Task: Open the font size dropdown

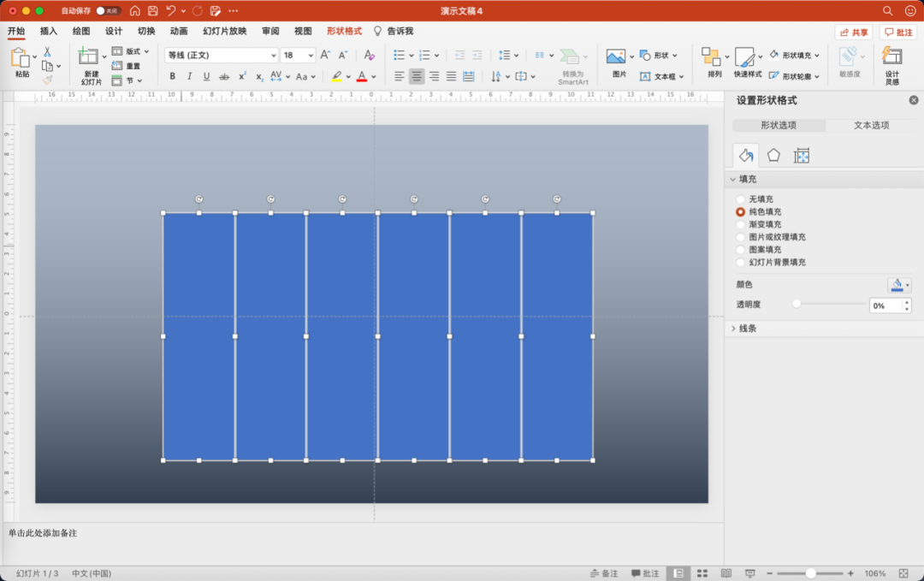Action: (311, 56)
